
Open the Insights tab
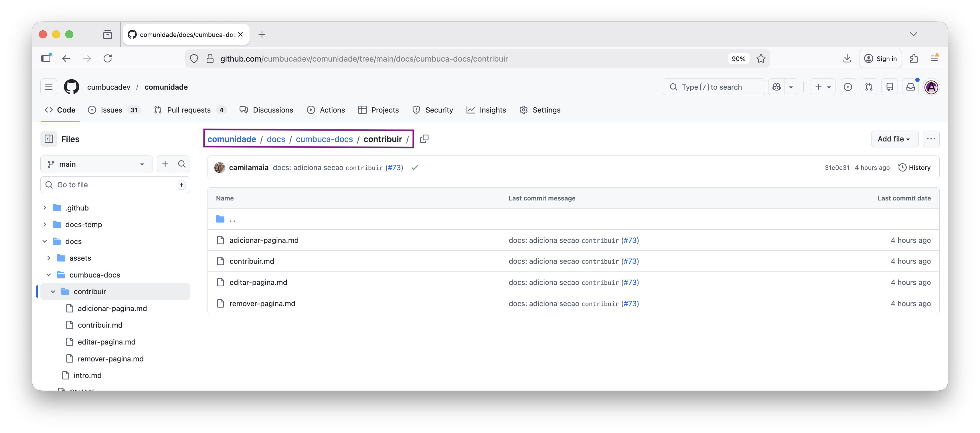486,110
